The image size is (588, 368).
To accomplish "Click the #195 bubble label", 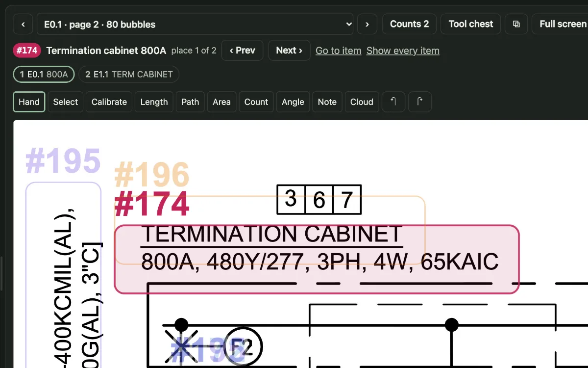I will pos(63,161).
